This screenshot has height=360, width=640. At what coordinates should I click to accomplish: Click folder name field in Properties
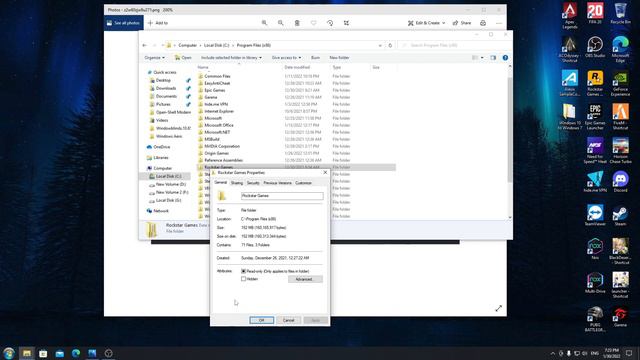pos(282,196)
